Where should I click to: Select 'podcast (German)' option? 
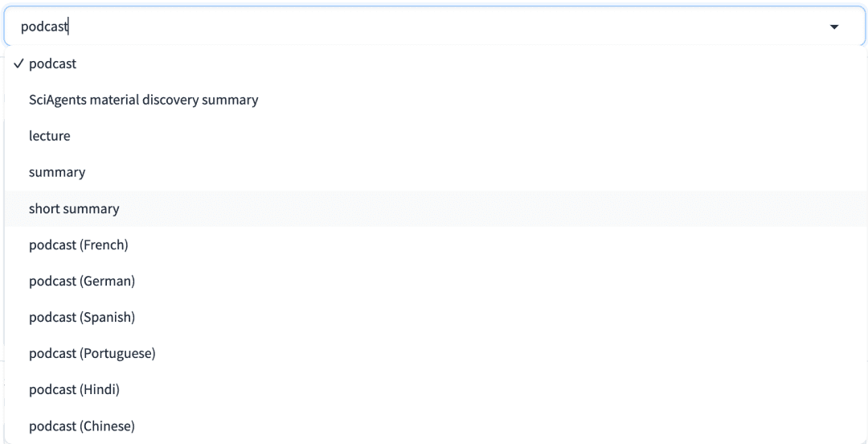tap(436, 281)
